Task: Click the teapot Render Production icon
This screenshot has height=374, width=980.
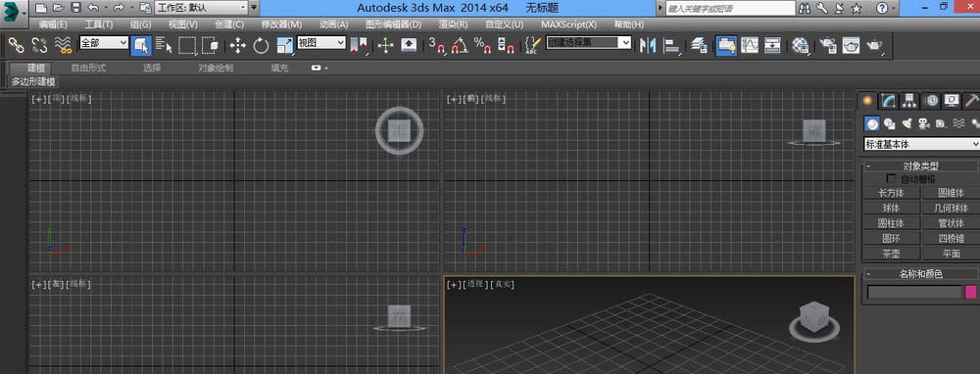Action: (x=874, y=45)
